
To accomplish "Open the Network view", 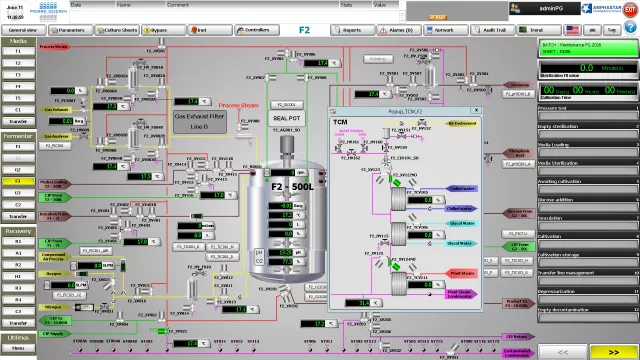I will click(445, 30).
